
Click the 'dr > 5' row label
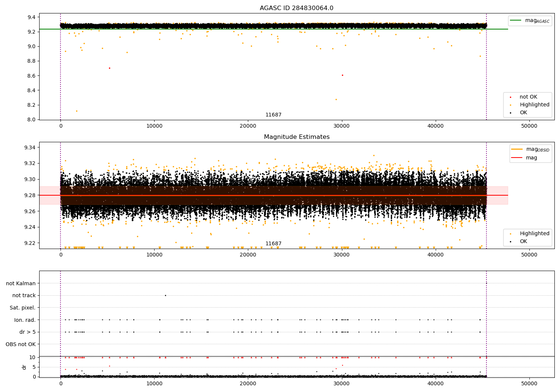tap(28, 332)
